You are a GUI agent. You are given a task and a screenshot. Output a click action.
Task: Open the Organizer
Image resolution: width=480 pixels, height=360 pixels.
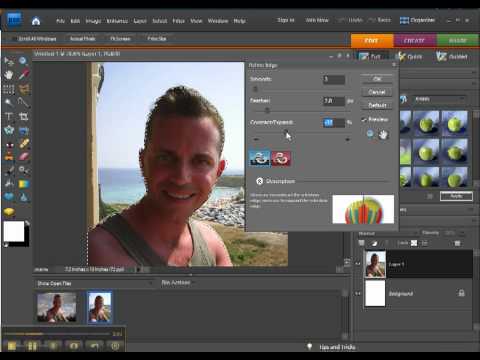418,20
